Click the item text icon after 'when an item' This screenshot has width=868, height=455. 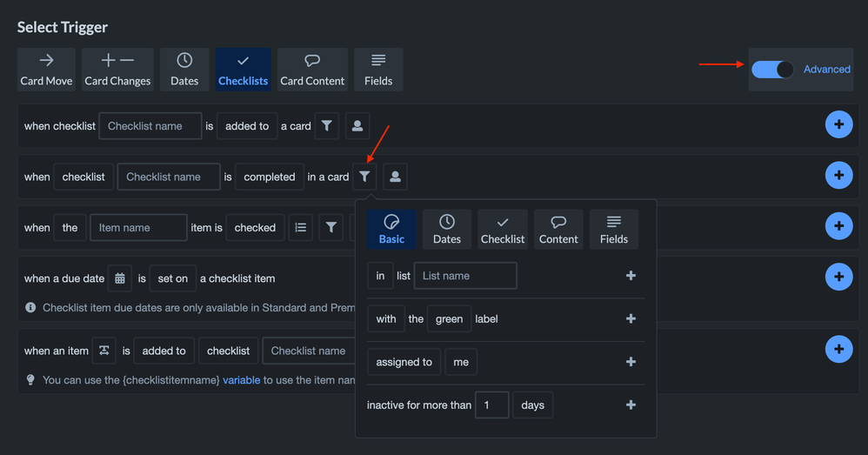(x=104, y=351)
